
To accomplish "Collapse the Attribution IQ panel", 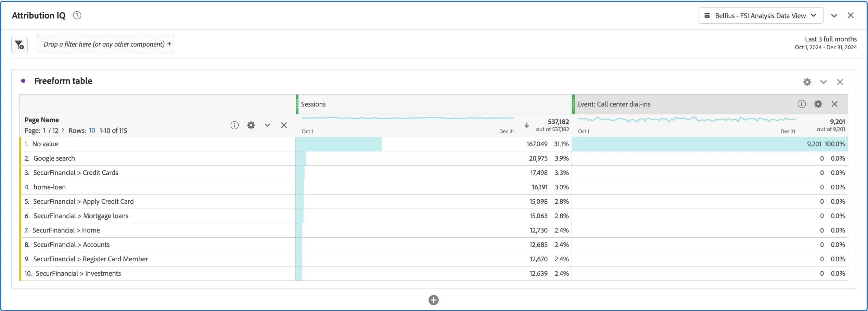I will click(834, 15).
